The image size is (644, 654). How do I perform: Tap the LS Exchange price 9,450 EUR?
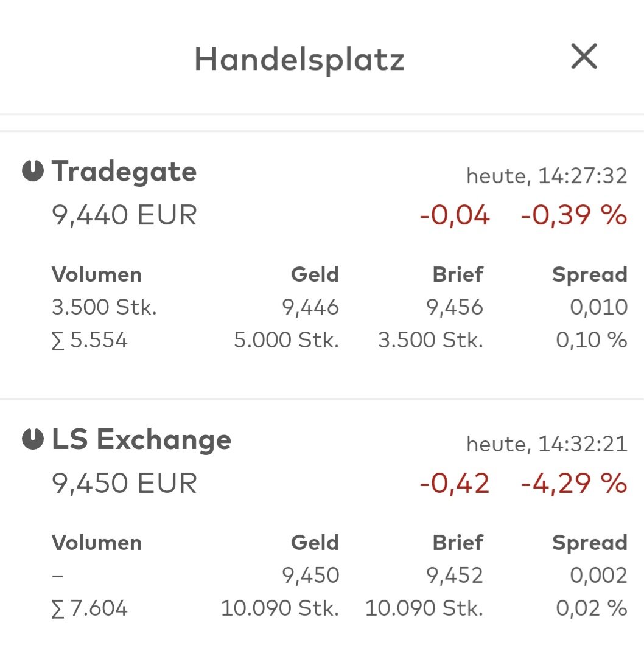tap(125, 484)
